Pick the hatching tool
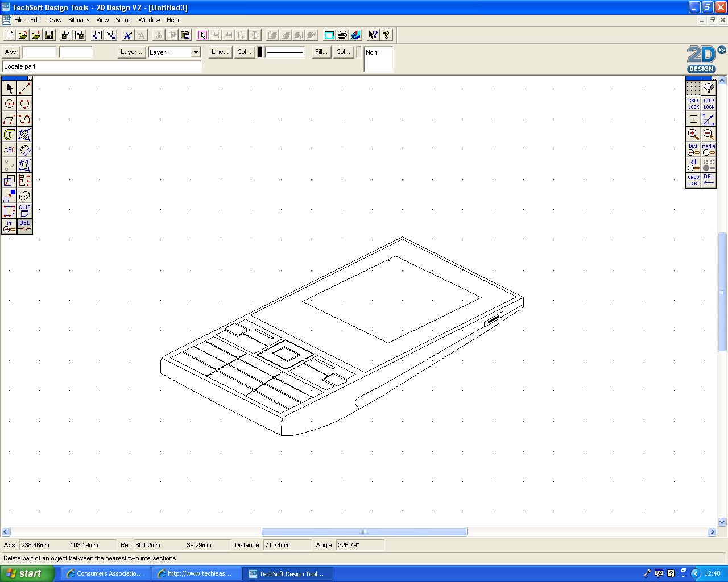The height and width of the screenshot is (582, 728). coord(24,135)
